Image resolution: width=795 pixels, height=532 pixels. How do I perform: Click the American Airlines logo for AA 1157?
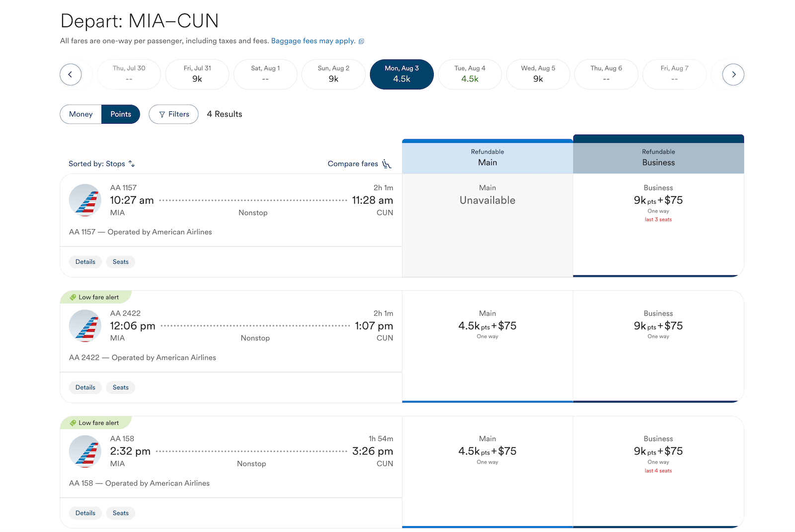pos(85,200)
